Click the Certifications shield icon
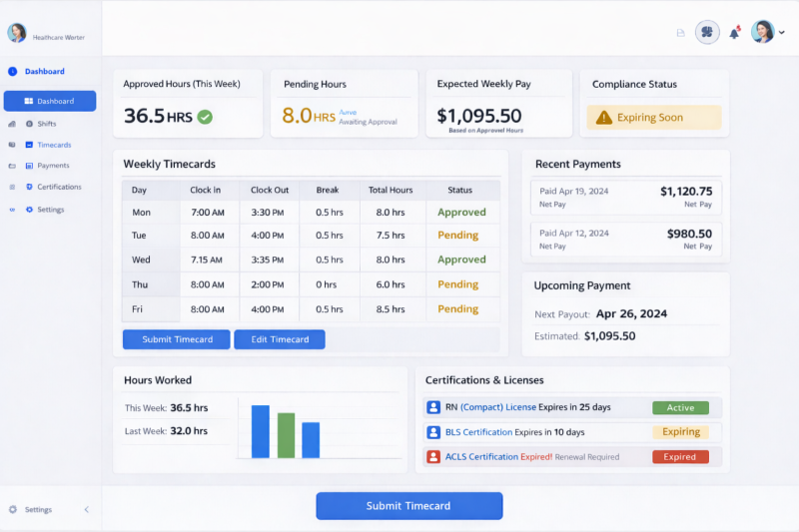799x532 pixels. [x=29, y=187]
